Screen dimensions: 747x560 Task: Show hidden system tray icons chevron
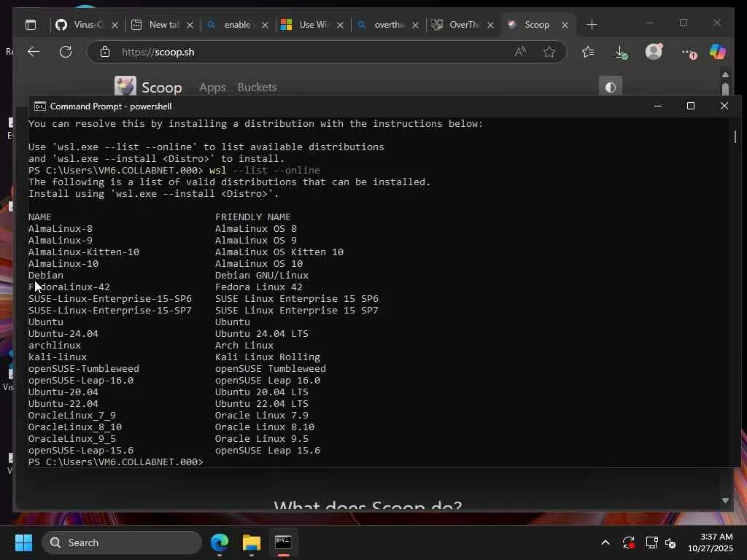[x=605, y=542]
